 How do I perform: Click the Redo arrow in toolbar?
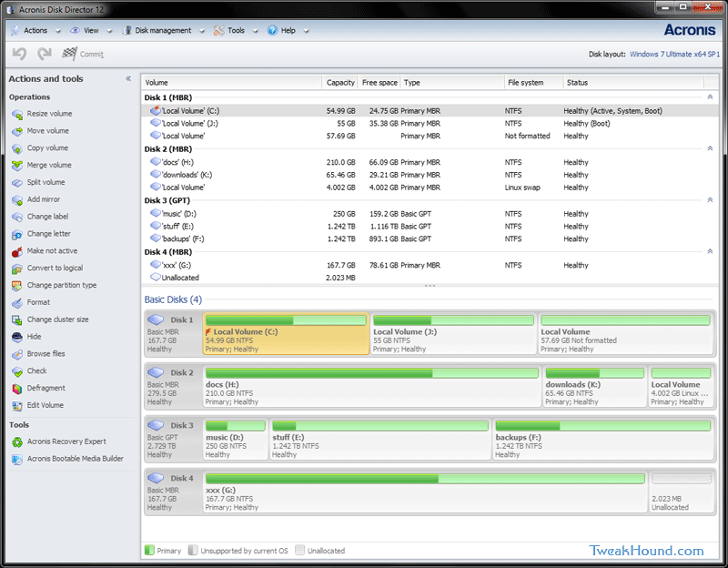(x=45, y=54)
